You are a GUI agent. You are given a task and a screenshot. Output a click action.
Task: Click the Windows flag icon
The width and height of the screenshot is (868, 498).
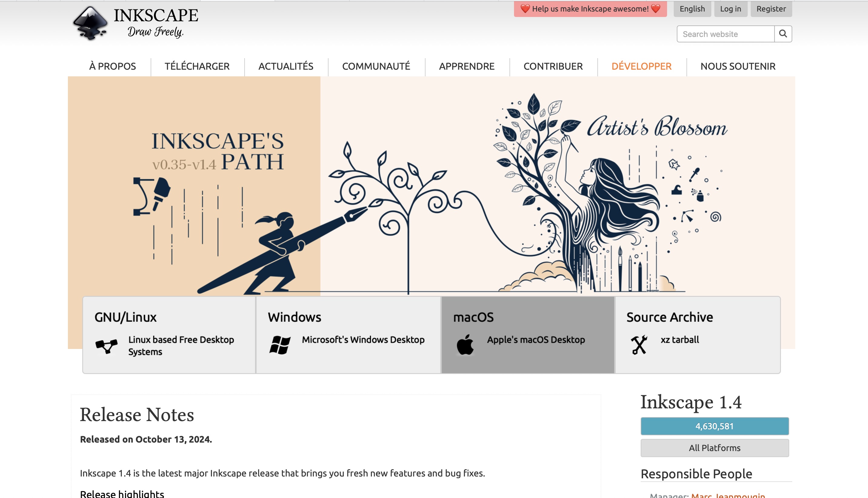pos(280,345)
